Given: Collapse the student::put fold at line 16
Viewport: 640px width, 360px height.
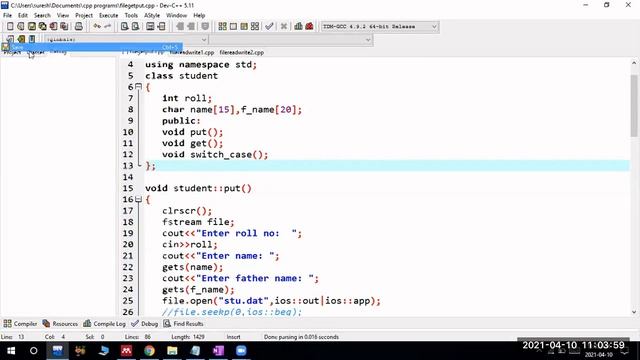Looking at the screenshot, I should click(139, 199).
